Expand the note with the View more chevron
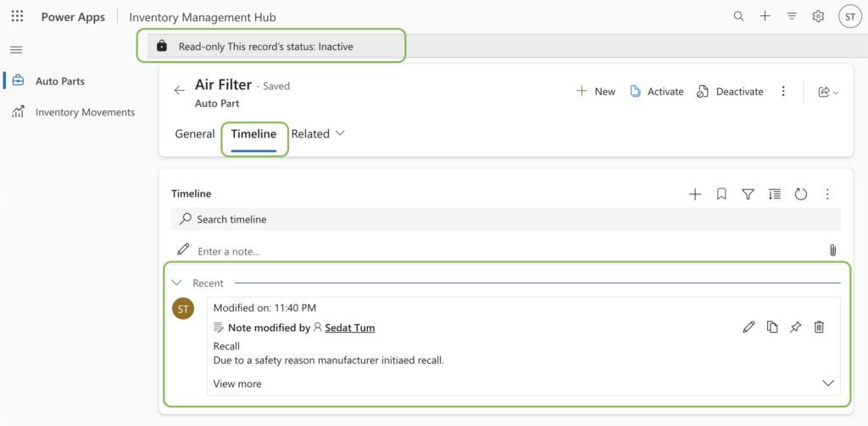Viewport: 868px width, 426px height. (x=828, y=384)
